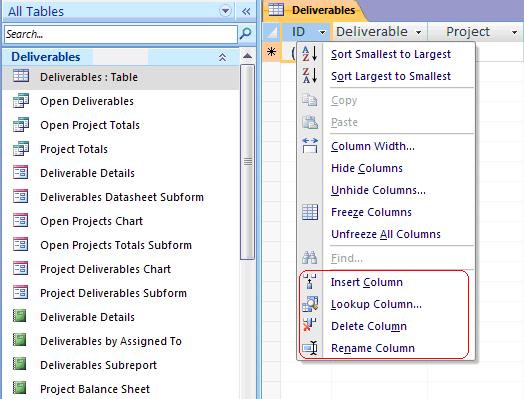Screen dimensions: 524x399
Task: Click the Sort Smallest to Largest A-Z icon
Action: tap(309, 54)
